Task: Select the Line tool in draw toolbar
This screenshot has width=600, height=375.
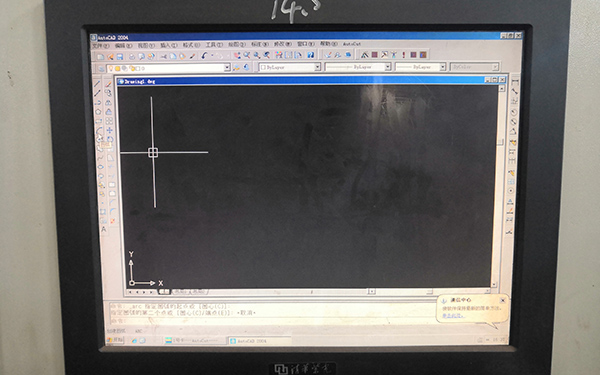Action: coord(98,84)
